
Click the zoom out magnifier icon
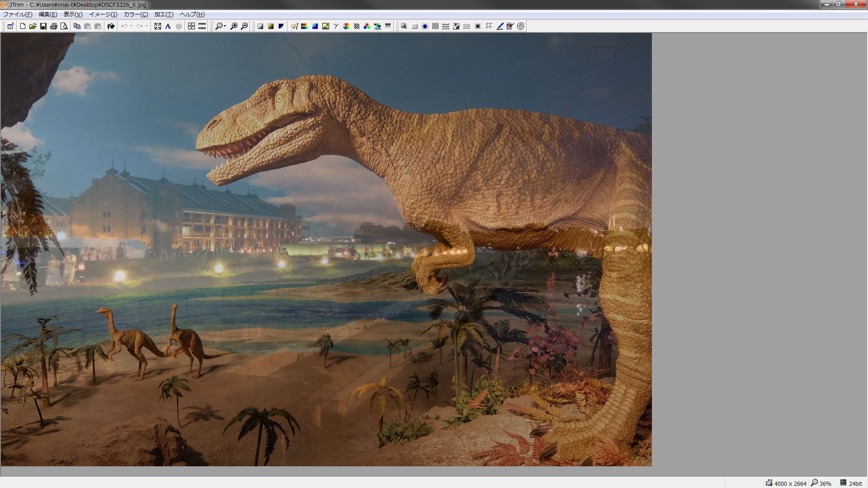coord(245,26)
